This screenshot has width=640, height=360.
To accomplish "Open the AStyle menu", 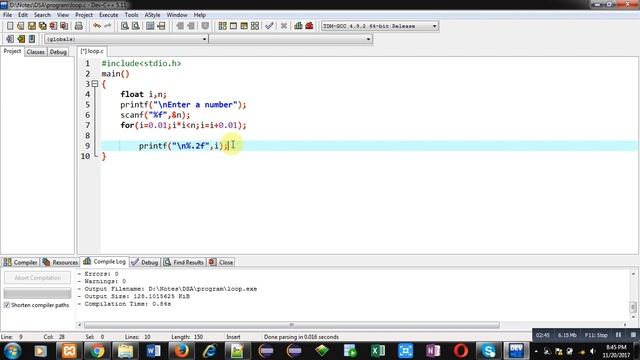I will pos(152,15).
